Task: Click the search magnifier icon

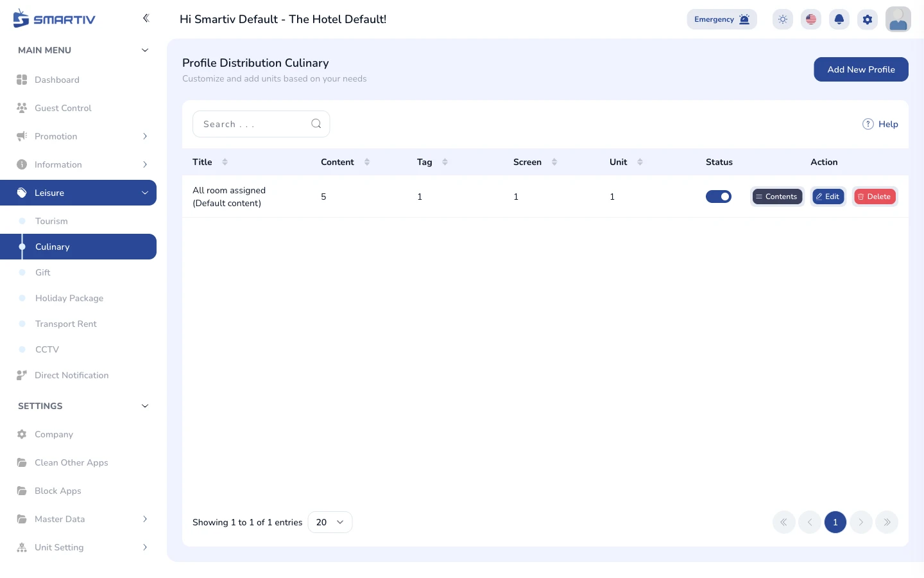Action: (x=316, y=124)
